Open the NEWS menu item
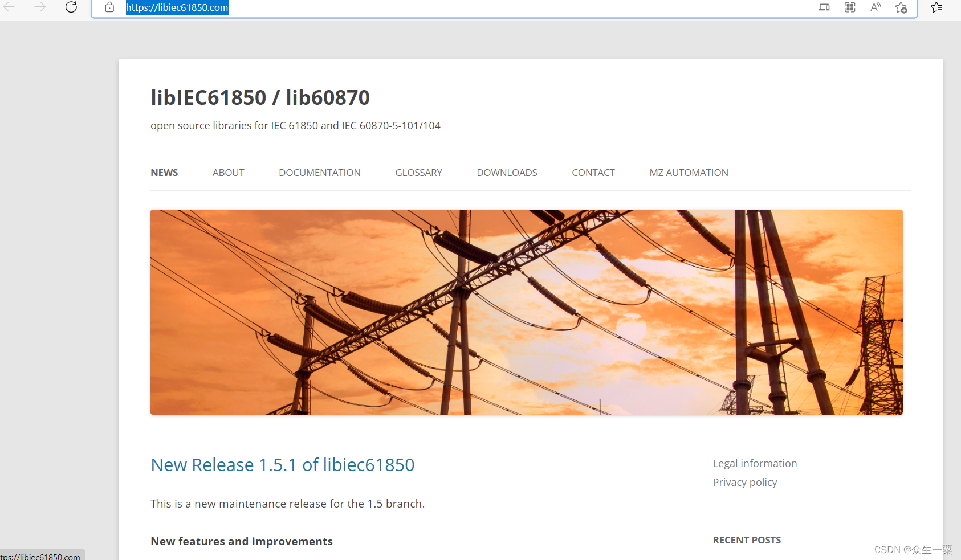The image size is (961, 560). tap(164, 173)
